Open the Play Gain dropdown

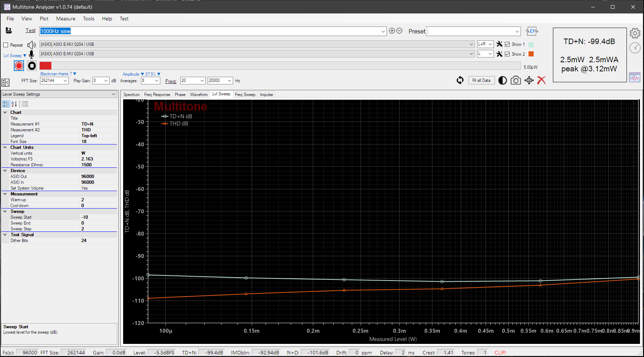[101, 81]
